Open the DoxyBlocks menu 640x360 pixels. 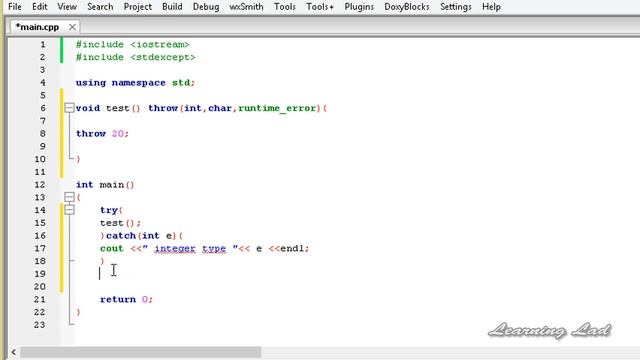point(407,7)
